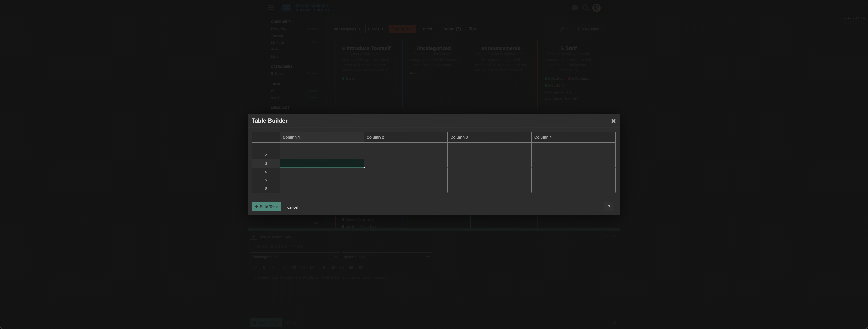Expand the Uncategorized category selector

(x=294, y=257)
